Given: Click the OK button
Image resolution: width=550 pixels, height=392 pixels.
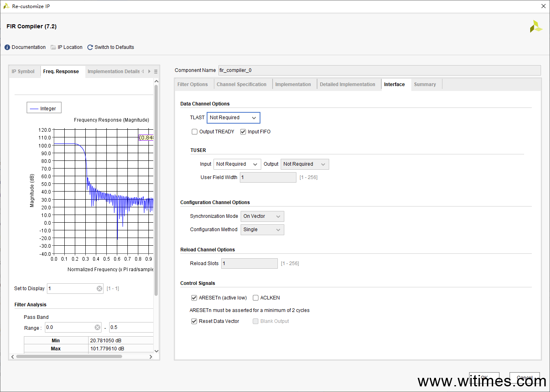Looking at the screenshot, I should 484,378.
